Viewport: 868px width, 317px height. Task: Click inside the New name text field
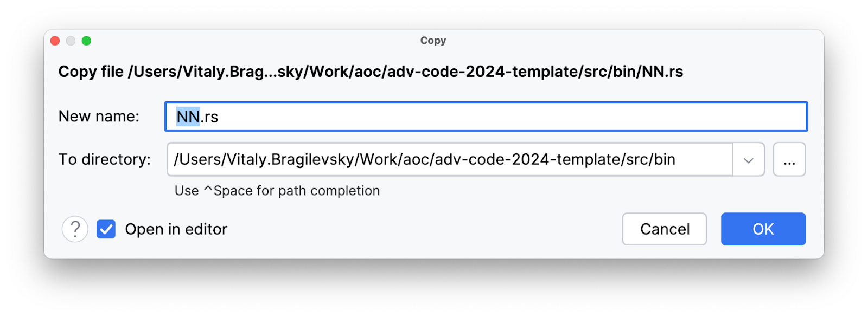click(486, 117)
